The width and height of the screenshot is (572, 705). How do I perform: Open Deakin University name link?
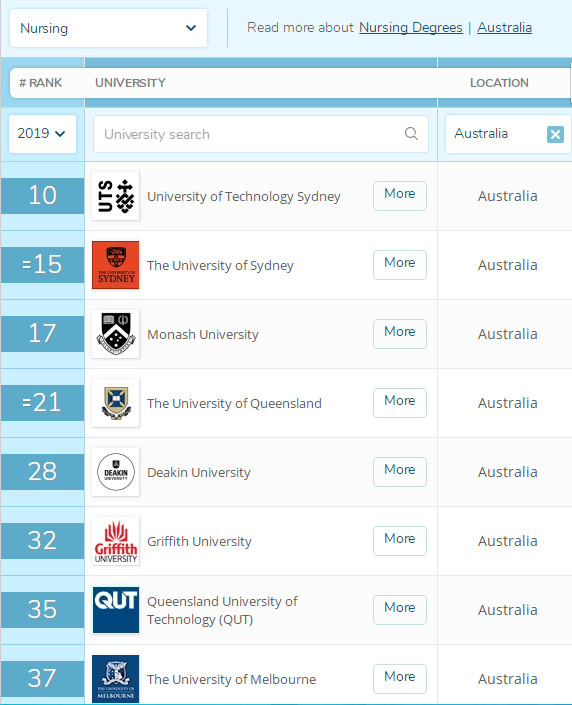coord(199,472)
